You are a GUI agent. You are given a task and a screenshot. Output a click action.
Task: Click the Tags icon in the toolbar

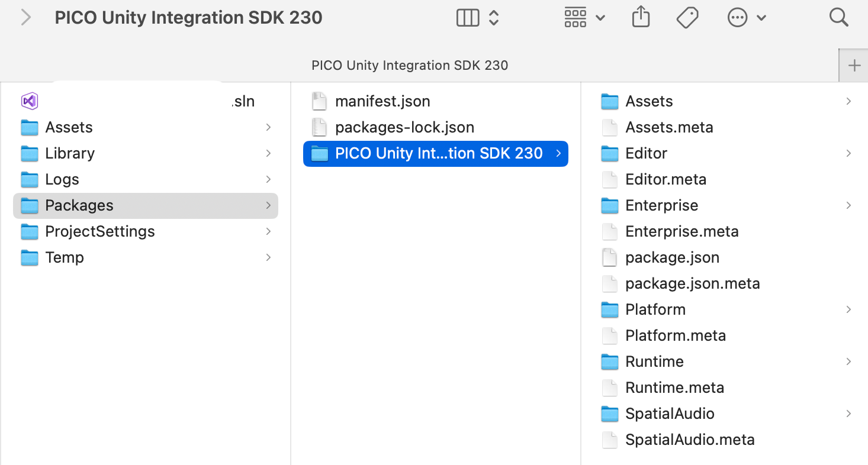pos(687,17)
